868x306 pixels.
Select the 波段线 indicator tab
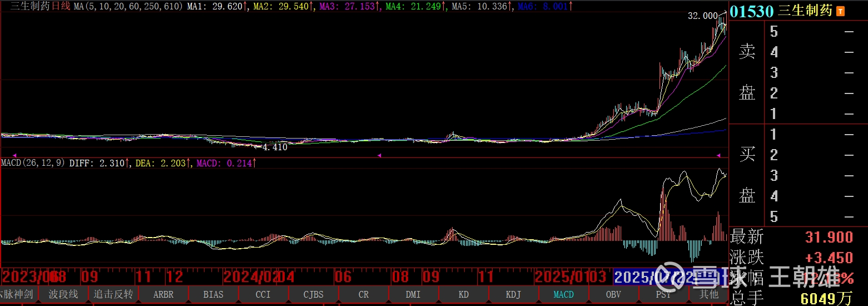point(63,294)
